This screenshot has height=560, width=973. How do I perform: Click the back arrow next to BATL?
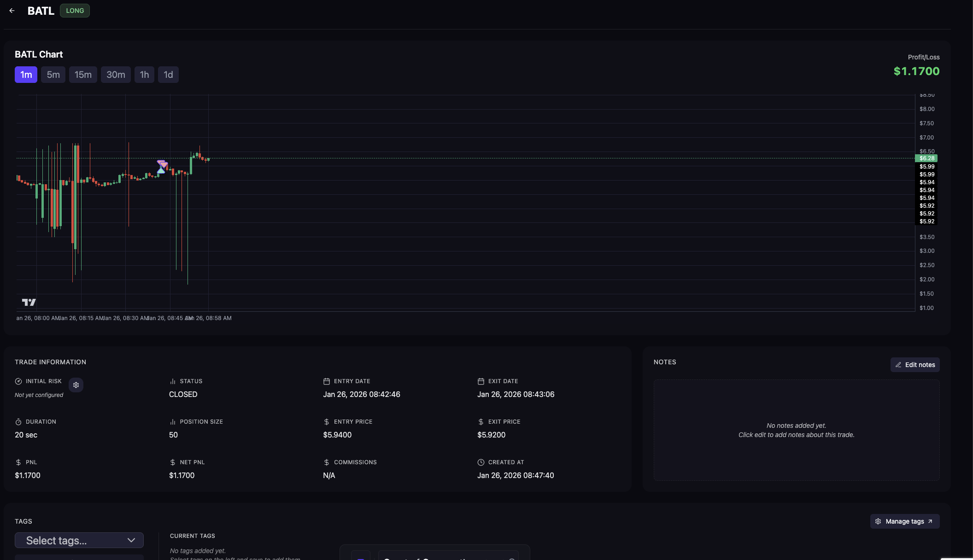[12, 11]
